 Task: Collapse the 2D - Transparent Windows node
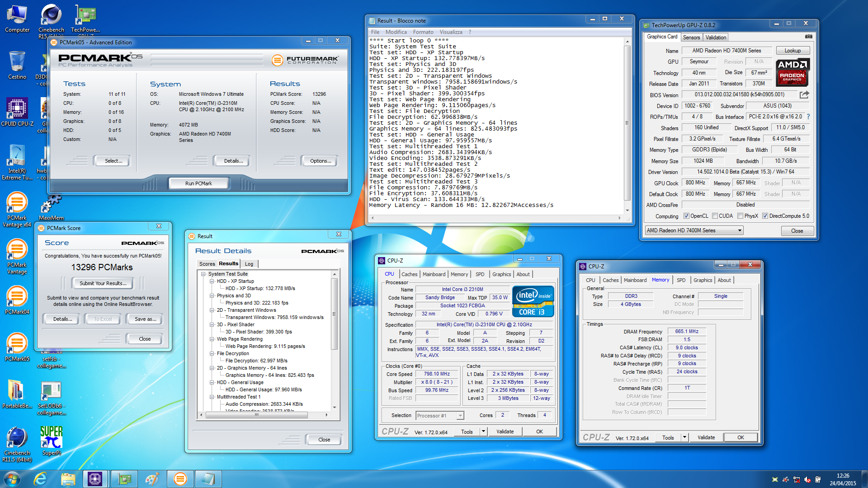(x=212, y=310)
